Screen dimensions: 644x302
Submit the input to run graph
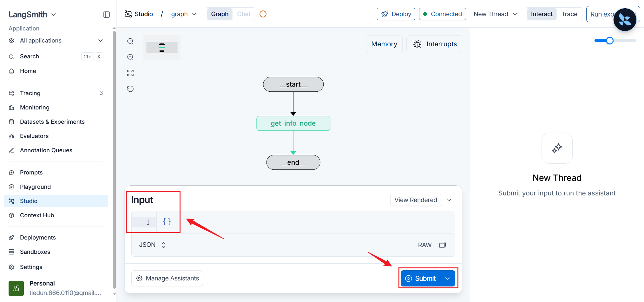(421, 279)
